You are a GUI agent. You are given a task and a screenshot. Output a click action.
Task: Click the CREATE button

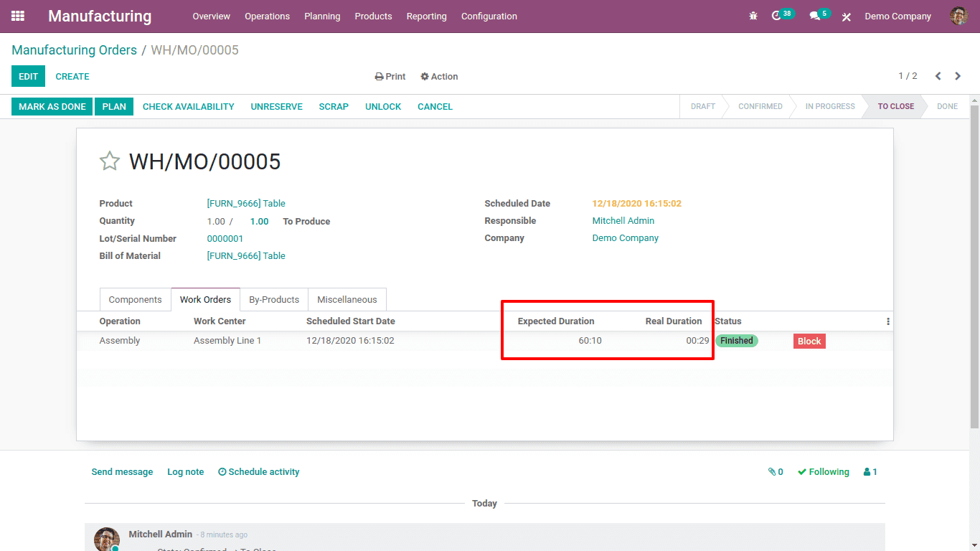point(72,76)
